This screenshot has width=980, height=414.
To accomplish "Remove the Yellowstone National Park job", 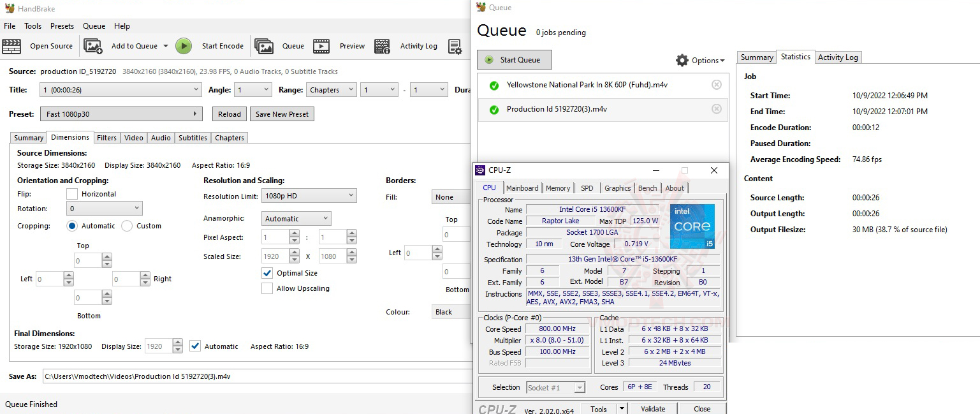I will 716,85.
